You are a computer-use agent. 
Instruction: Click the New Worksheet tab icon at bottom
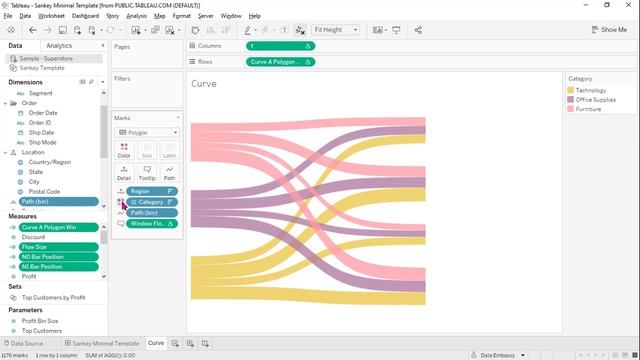point(175,343)
